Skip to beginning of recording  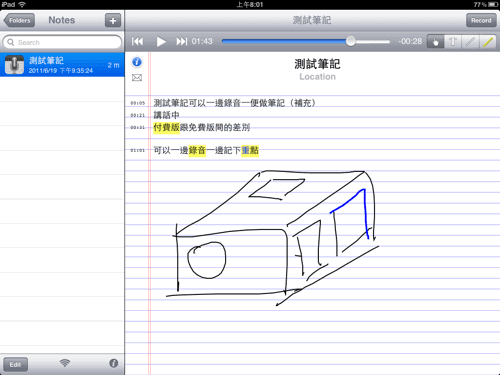click(x=137, y=41)
